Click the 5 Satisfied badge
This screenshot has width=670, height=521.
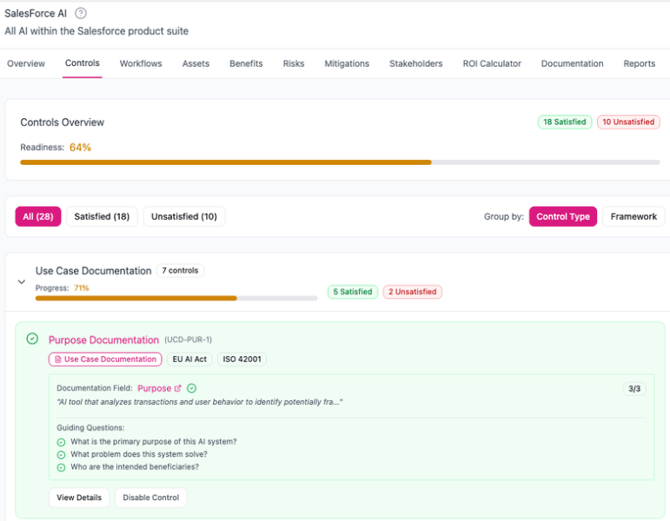[353, 292]
